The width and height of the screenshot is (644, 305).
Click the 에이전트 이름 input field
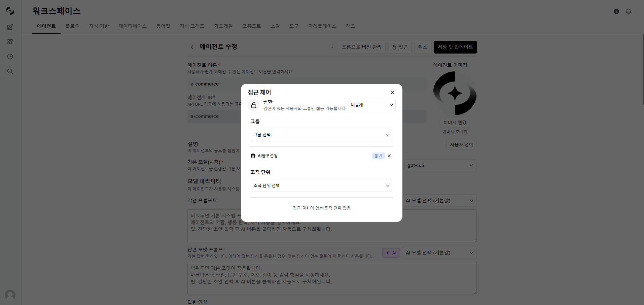point(307,84)
